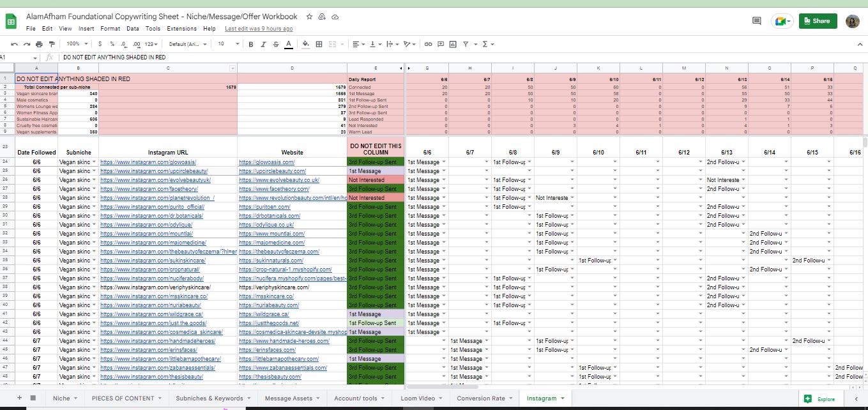Add a new sheet
Image resolution: width=868 pixels, height=410 pixels.
coord(19,398)
